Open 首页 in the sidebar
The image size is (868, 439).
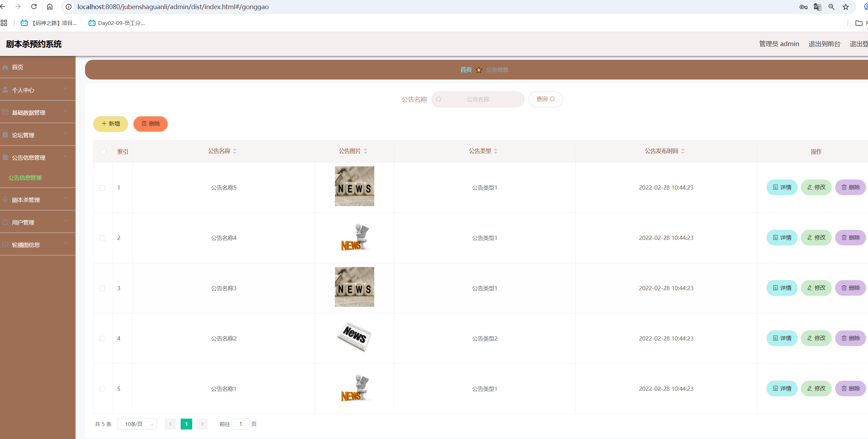click(x=18, y=67)
